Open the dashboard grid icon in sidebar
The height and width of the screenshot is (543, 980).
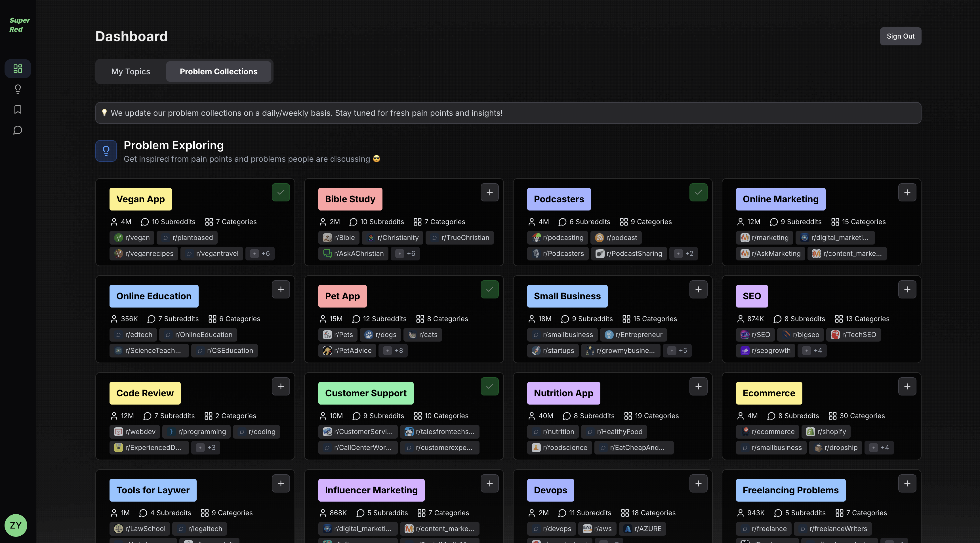click(x=18, y=68)
